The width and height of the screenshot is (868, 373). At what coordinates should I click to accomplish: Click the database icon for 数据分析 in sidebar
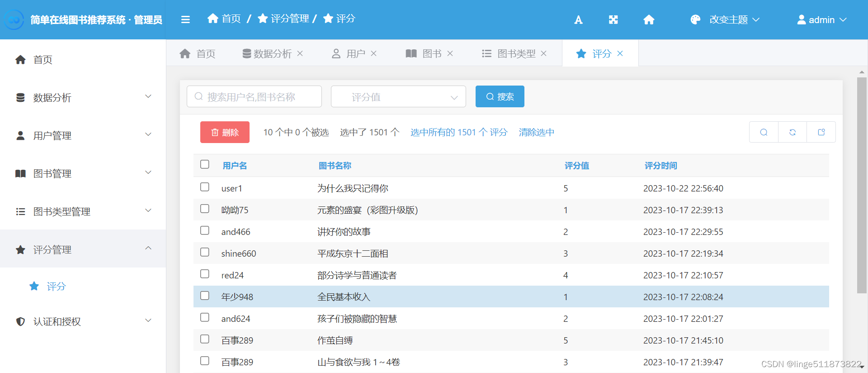(x=20, y=98)
